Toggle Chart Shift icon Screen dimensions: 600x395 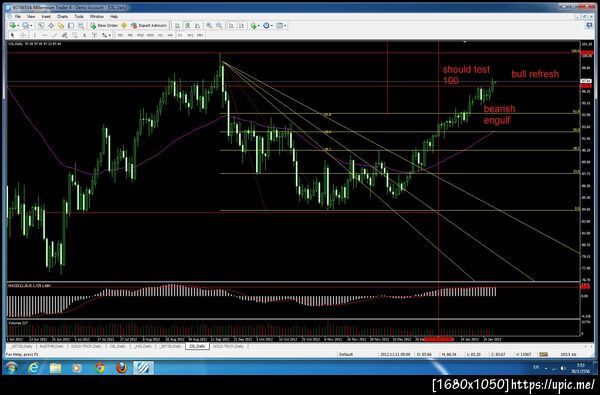241,26
